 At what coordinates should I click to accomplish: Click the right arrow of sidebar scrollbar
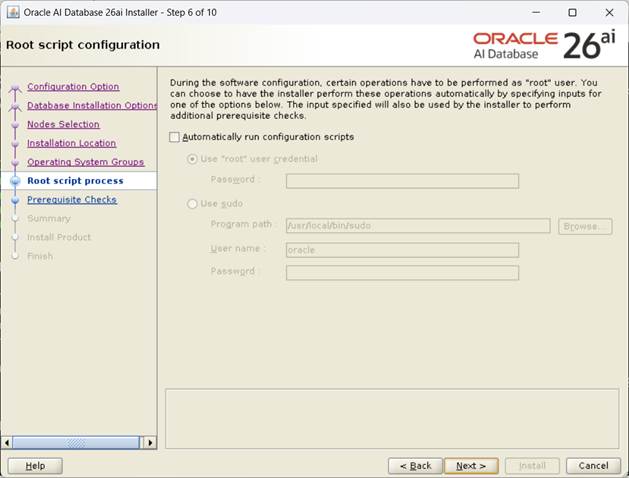tap(150, 443)
